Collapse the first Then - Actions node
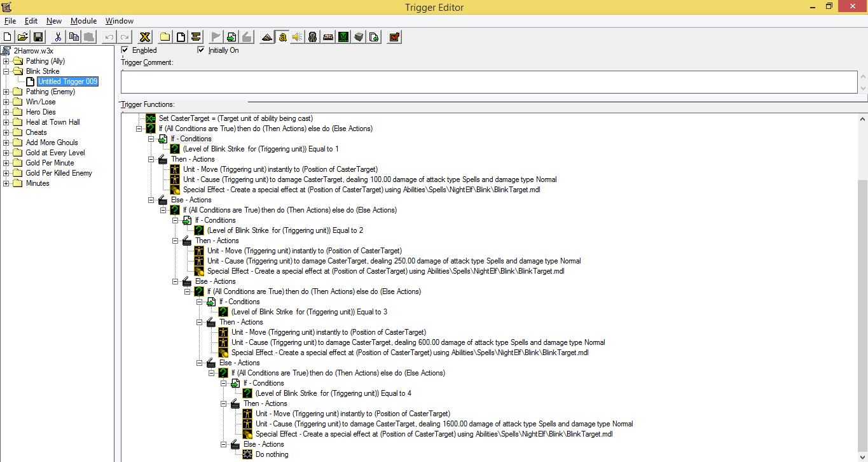Screen dimensions: 868x462 151,159
